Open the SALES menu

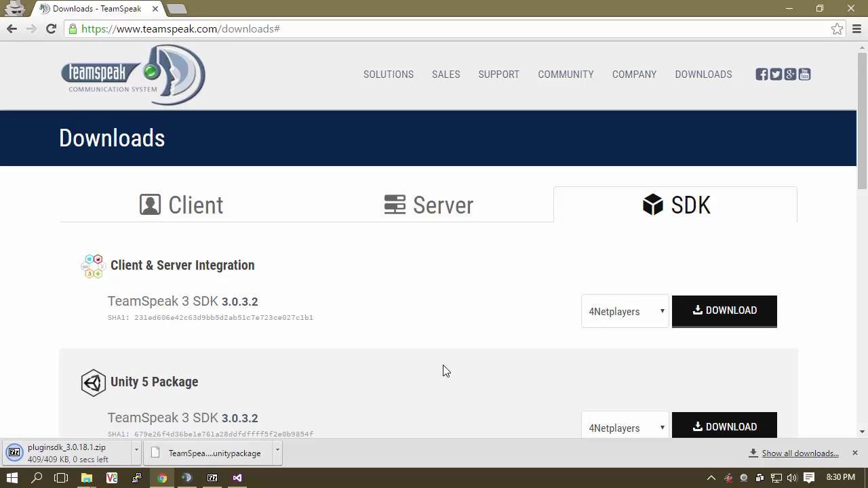[x=446, y=75]
